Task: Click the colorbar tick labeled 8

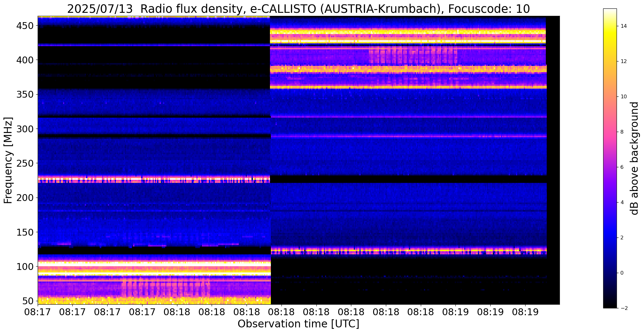Action: [x=622, y=132]
